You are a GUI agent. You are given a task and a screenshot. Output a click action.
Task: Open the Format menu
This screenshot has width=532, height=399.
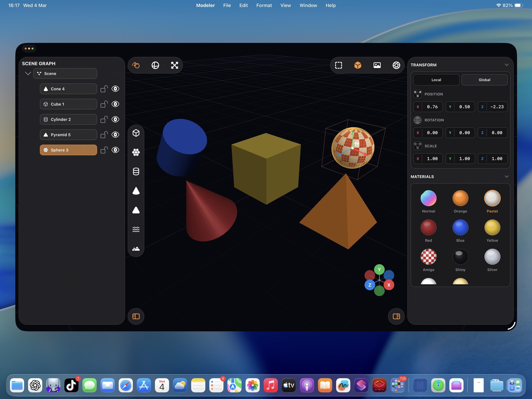pos(264,5)
